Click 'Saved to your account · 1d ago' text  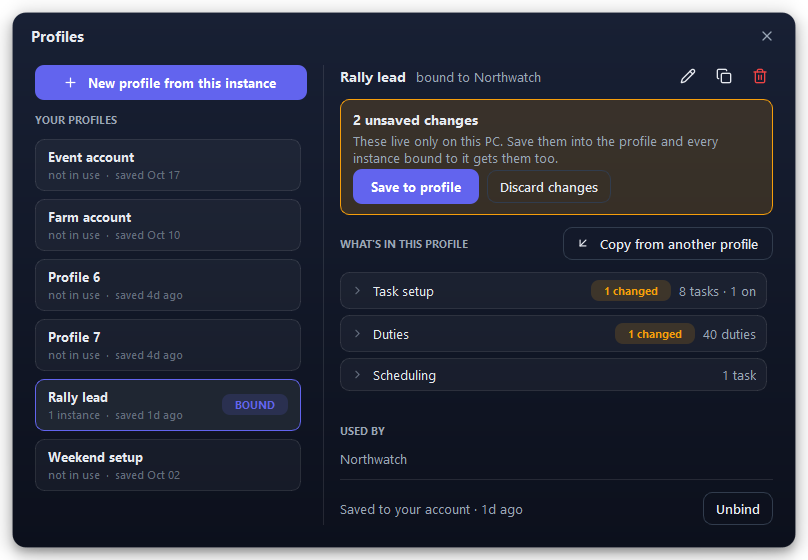coord(431,510)
